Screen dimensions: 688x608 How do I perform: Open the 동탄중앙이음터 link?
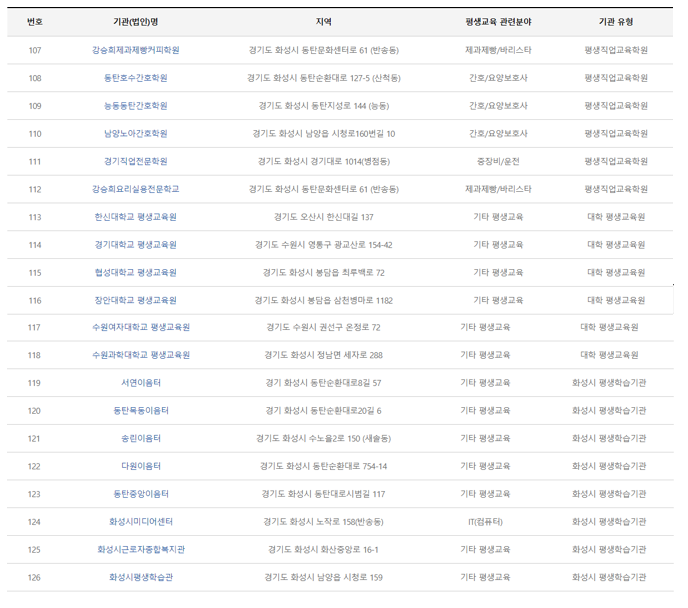point(141,494)
